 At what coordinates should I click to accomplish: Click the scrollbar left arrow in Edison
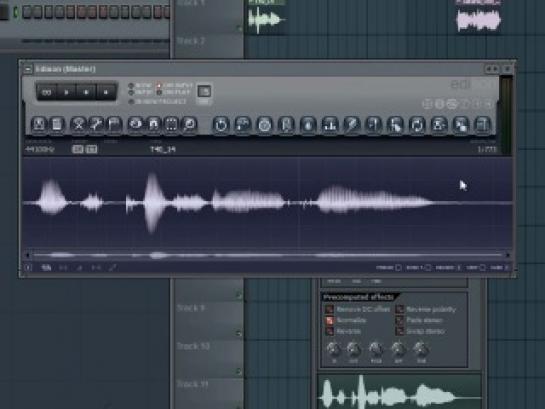click(x=27, y=255)
